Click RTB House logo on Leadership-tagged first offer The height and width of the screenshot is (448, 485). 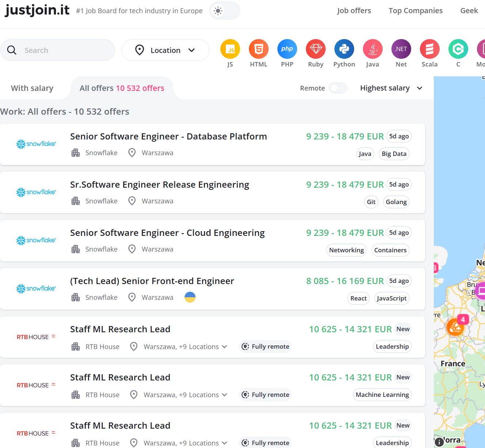coord(36,337)
